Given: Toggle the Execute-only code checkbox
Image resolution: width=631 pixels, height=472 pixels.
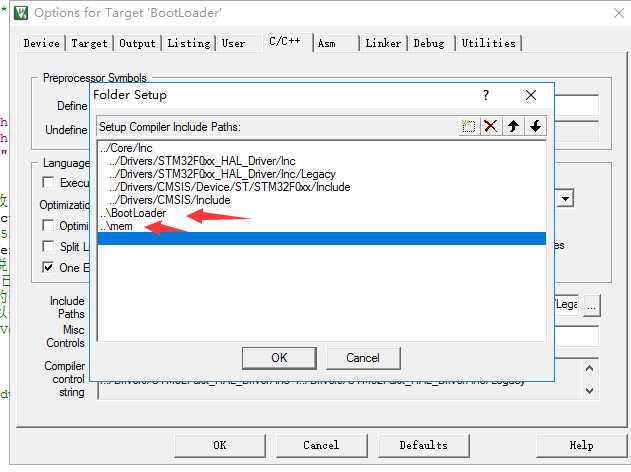Looking at the screenshot, I should (x=48, y=182).
